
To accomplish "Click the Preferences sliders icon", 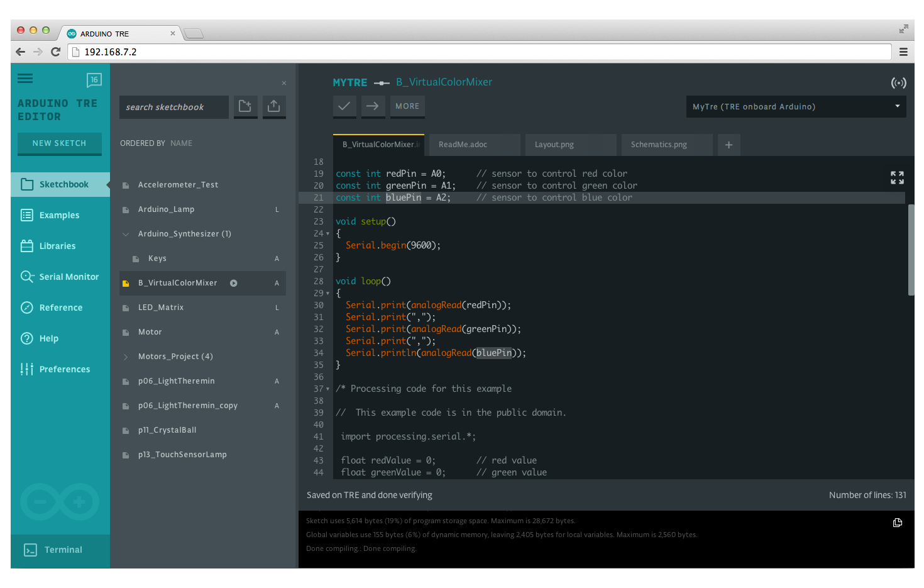I will tap(27, 369).
